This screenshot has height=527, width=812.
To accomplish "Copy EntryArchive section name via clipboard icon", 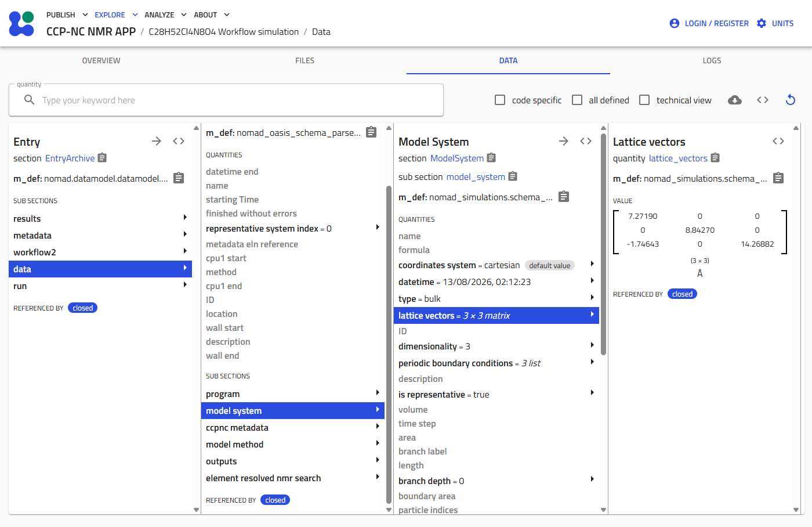I will [103, 158].
